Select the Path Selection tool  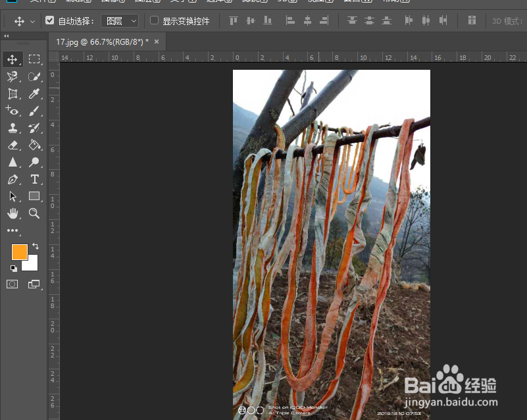point(13,196)
